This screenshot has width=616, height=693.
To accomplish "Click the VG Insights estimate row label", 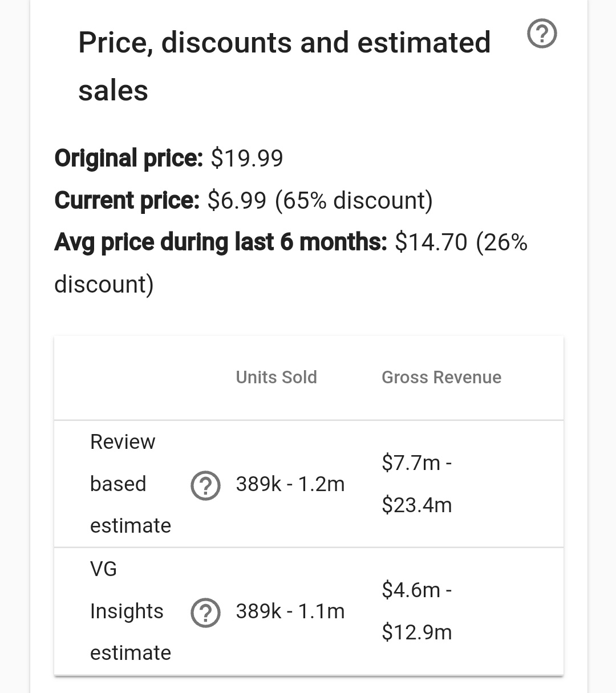I will 131,611.
